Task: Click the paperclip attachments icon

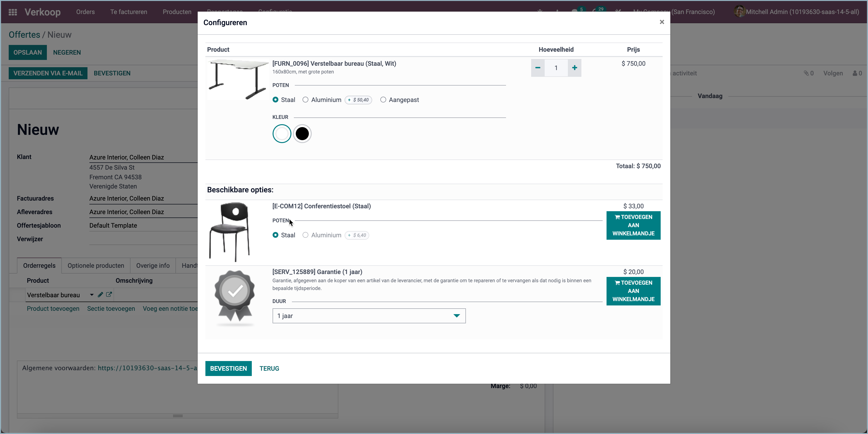Action: (x=807, y=73)
